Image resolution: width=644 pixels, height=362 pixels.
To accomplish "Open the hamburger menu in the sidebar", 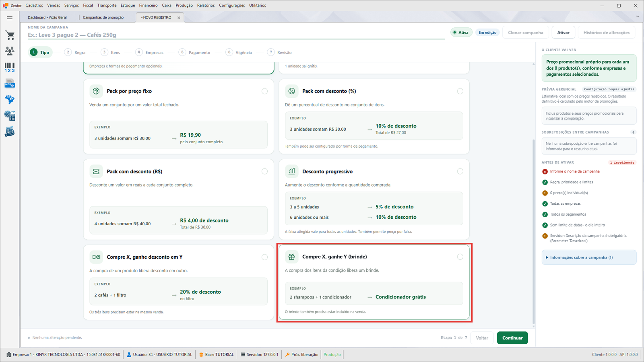I will pos(10,18).
